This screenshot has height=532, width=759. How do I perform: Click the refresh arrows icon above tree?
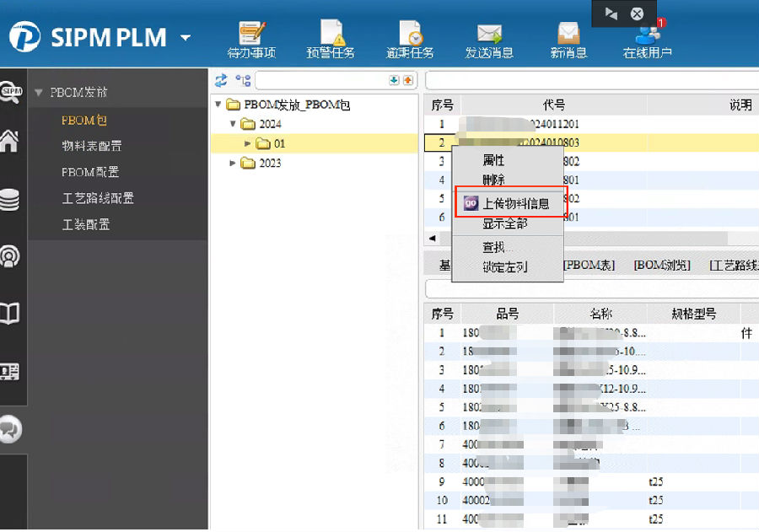(x=221, y=80)
